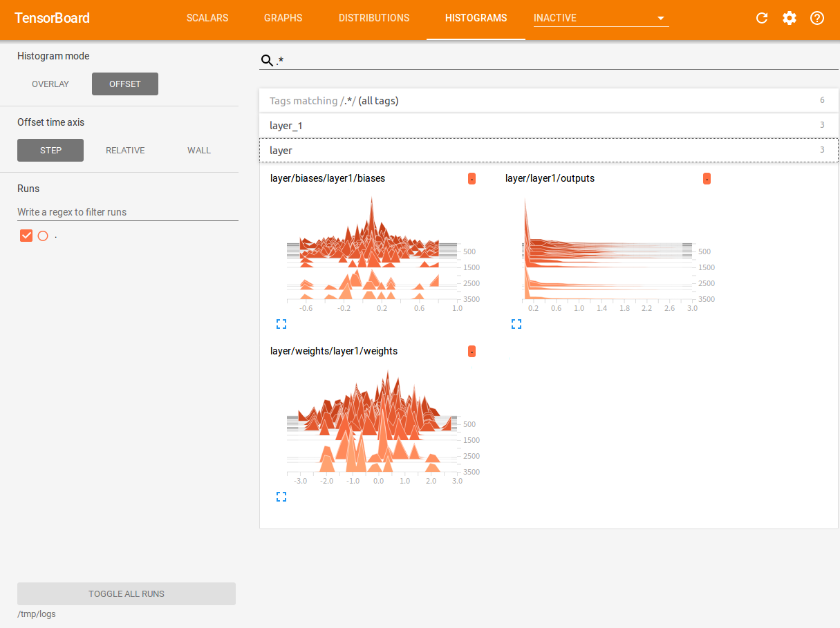Click the Toggle All Runs button
The width and height of the screenshot is (840, 628).
pyautogui.click(x=127, y=593)
